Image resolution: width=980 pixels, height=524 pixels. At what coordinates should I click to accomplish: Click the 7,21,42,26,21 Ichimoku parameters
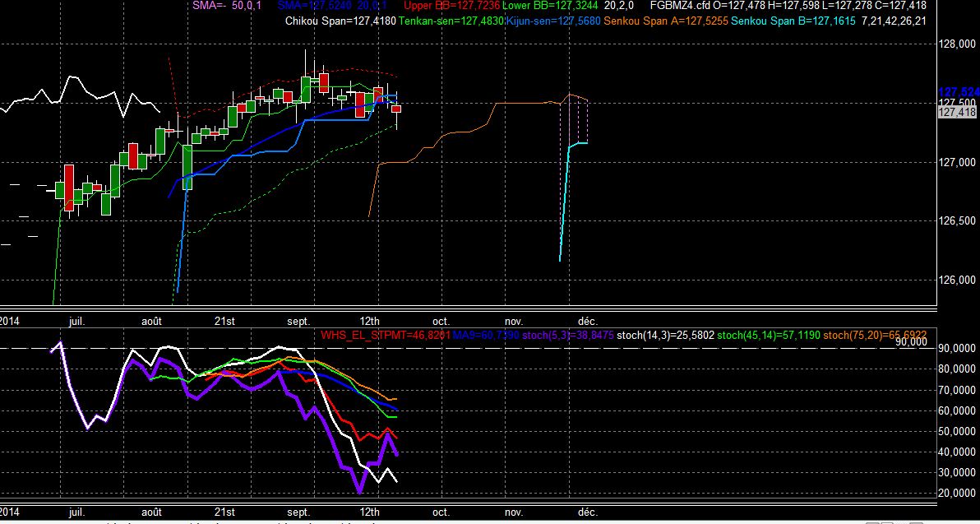(x=894, y=21)
